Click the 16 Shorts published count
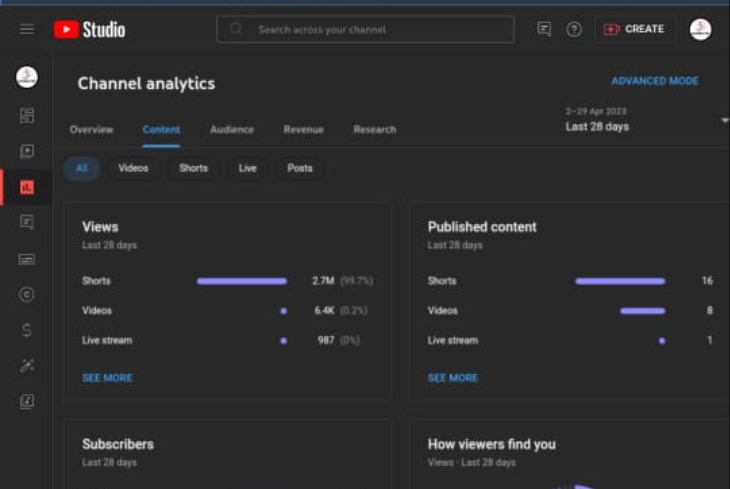730x489 pixels. point(707,281)
